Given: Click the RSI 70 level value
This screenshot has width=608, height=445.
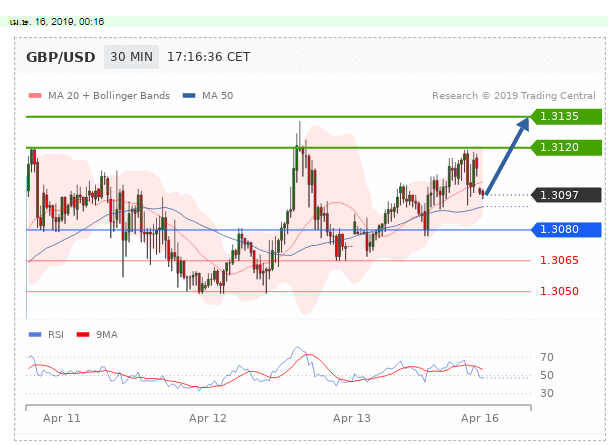Looking at the screenshot, I should [547, 357].
